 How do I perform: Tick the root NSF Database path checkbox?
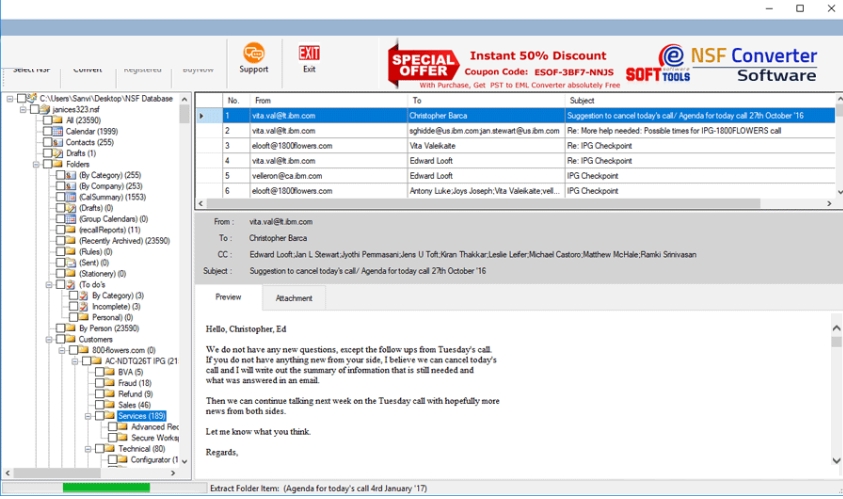[x=22, y=98]
